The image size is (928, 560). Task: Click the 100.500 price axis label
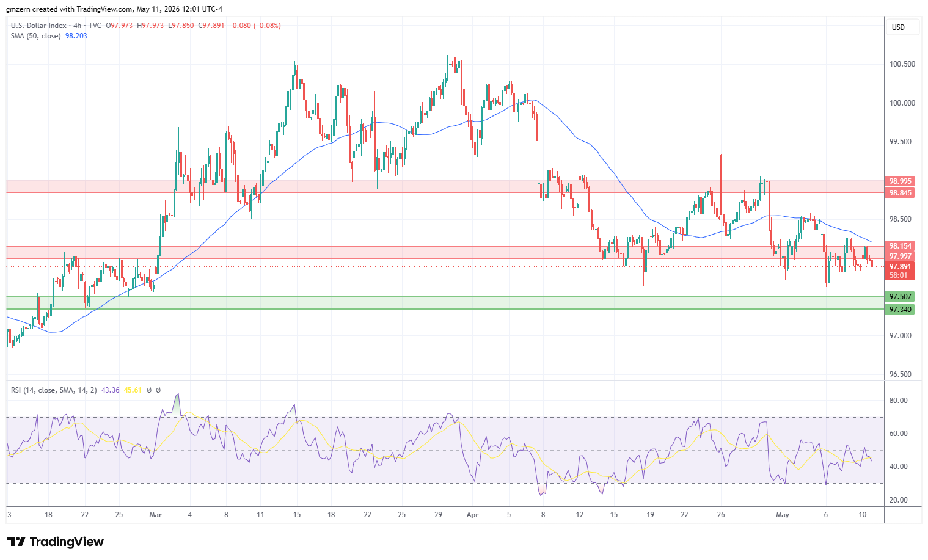(x=902, y=64)
